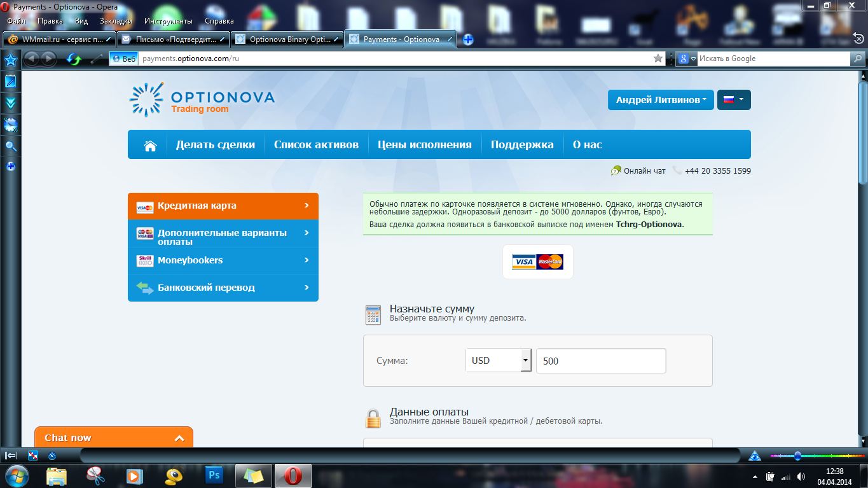Click the Веб badge in the address bar
The height and width of the screenshot is (488, 868).
(123, 59)
